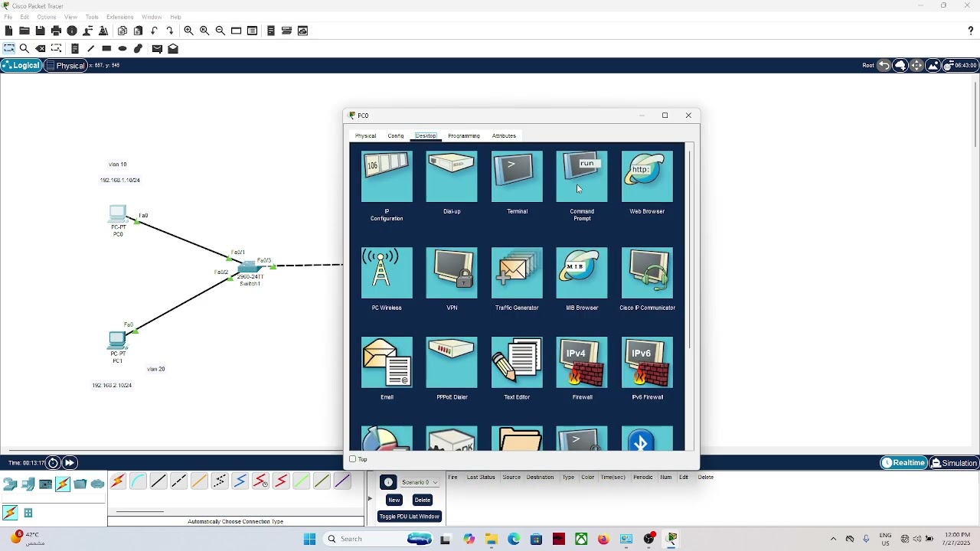Click the Delete scenario button
Screen dimensions: 980x551
pos(423,500)
